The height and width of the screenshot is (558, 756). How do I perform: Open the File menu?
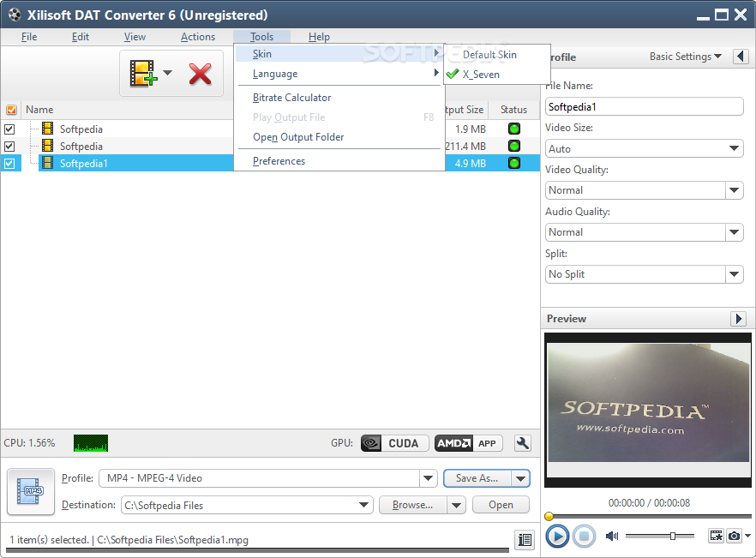point(29,37)
